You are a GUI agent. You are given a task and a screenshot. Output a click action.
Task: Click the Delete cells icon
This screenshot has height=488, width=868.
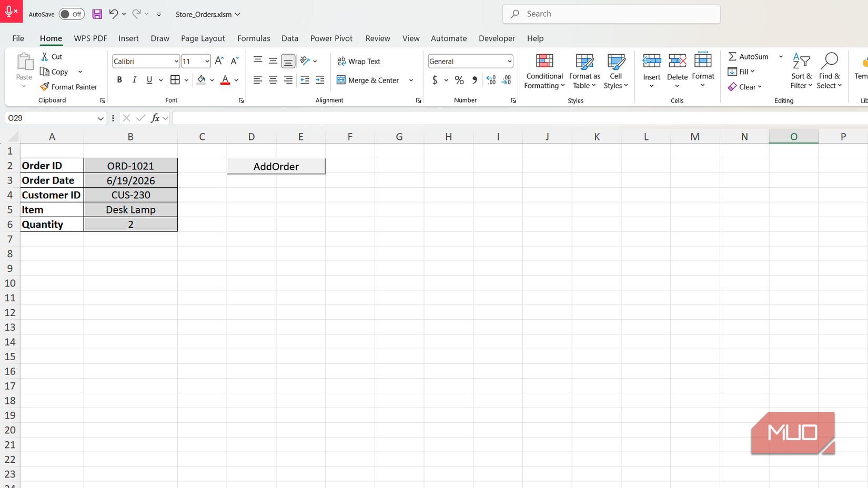coord(677,61)
